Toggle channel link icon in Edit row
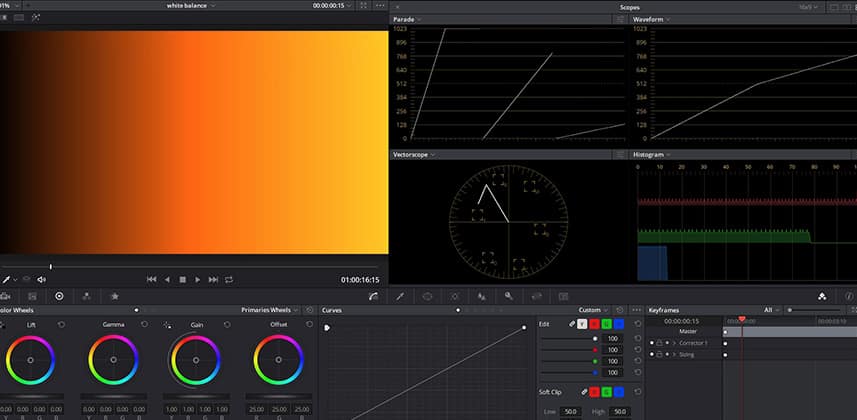 [572, 324]
